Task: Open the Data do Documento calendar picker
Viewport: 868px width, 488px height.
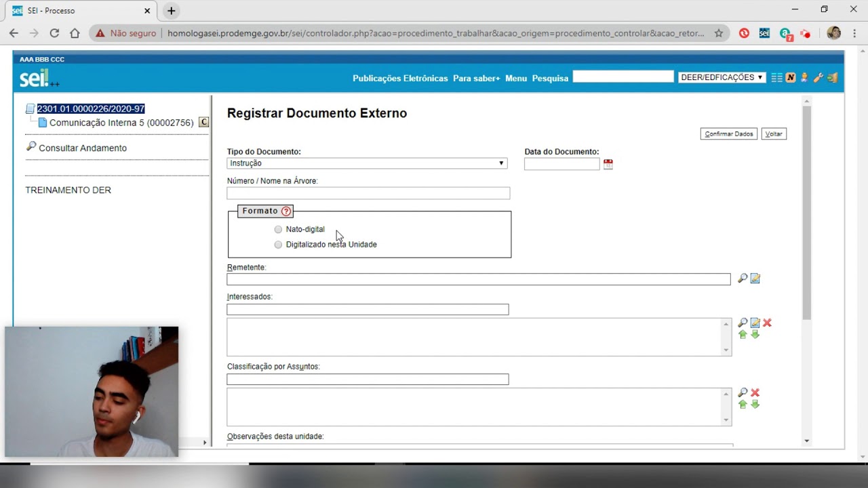Action: [x=608, y=164]
